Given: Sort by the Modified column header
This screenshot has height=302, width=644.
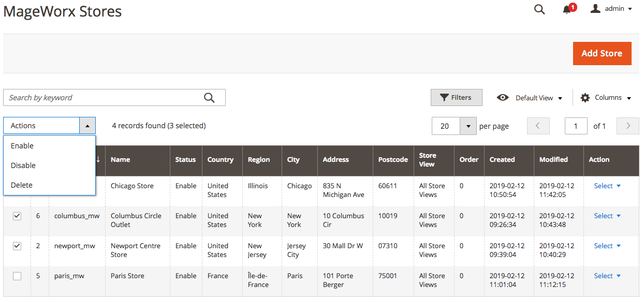Looking at the screenshot, I should pyautogui.click(x=559, y=160).
